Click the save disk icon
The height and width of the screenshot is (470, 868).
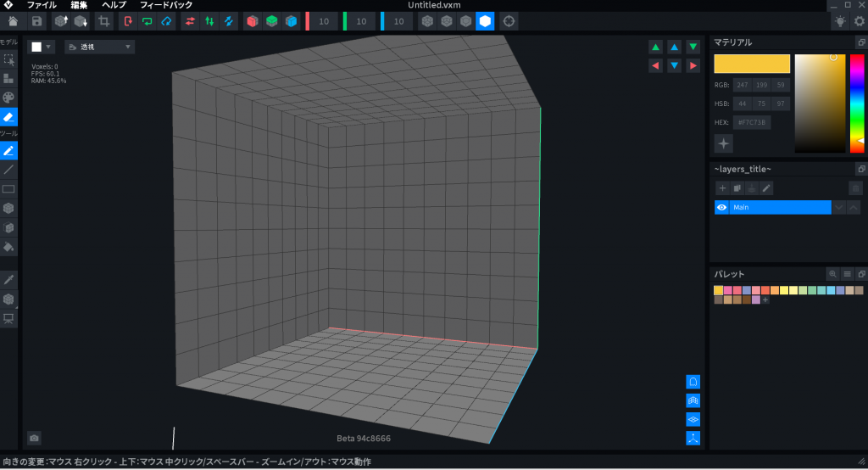(37, 21)
